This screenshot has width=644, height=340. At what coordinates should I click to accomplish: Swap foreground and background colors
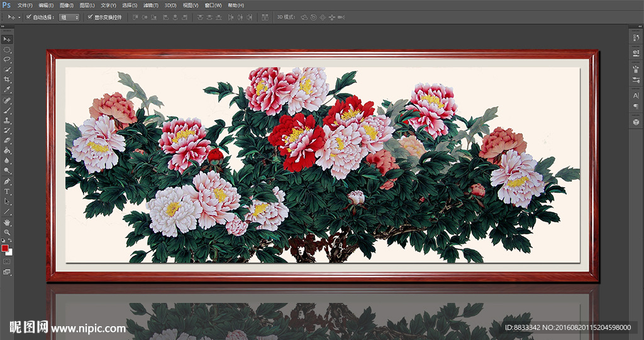click(10, 241)
